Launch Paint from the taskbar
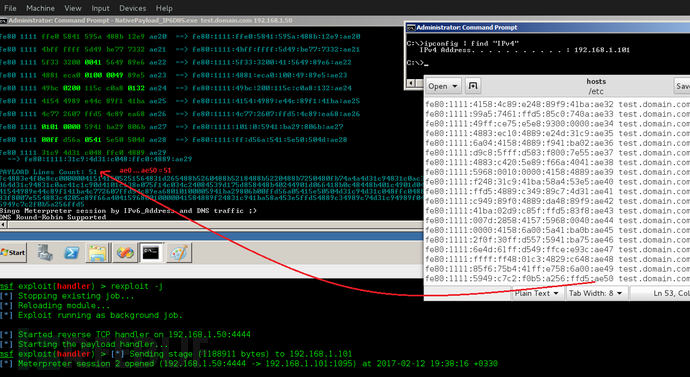This screenshot has width=690, height=377. (179, 253)
